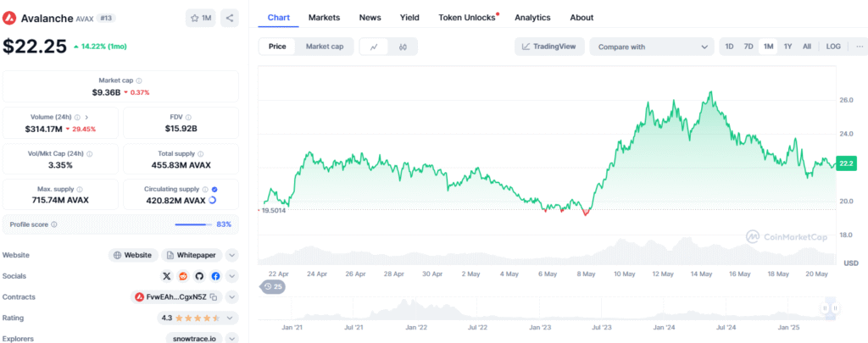Click circulating supply progress ring
The height and width of the screenshot is (343, 868).
click(214, 200)
